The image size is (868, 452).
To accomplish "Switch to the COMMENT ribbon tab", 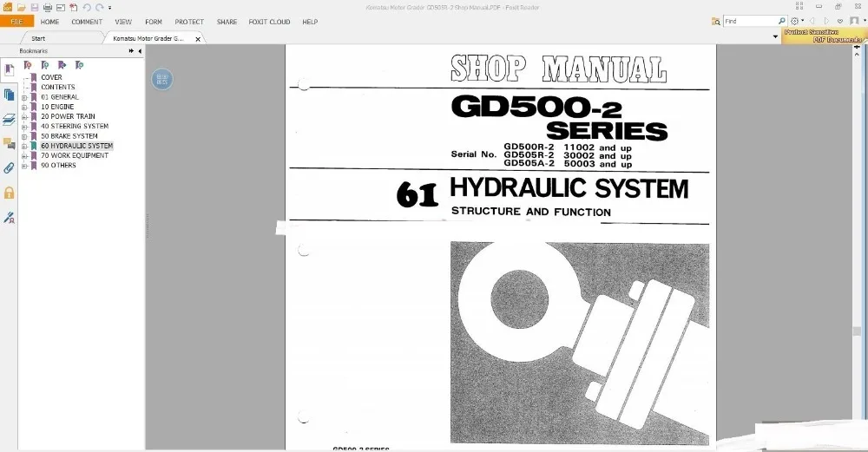I will pyautogui.click(x=87, y=22).
